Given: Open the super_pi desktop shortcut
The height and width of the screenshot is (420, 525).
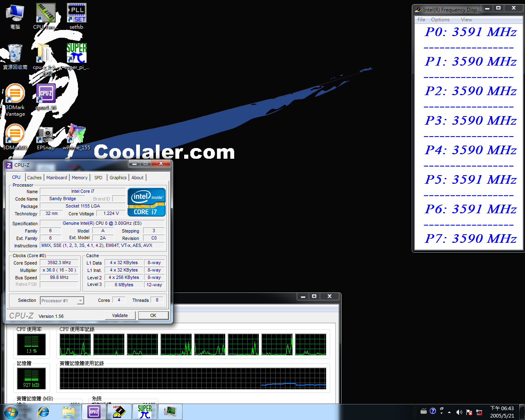Looking at the screenshot, I should [76, 57].
